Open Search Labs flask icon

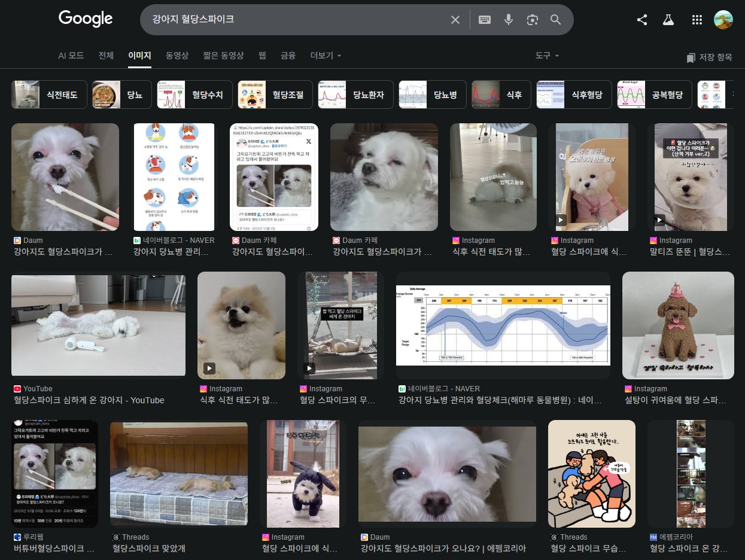point(668,20)
